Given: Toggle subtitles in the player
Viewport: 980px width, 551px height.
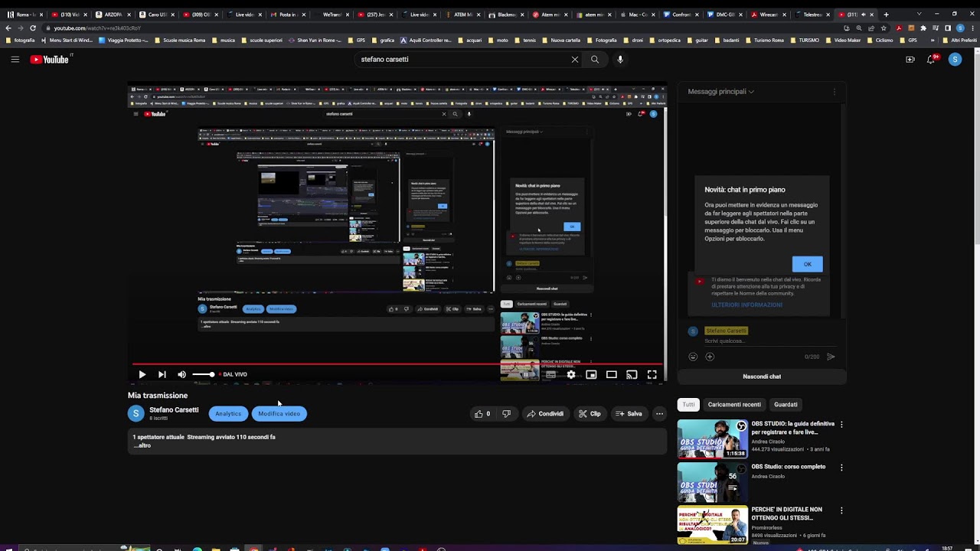Looking at the screenshot, I should (x=550, y=374).
